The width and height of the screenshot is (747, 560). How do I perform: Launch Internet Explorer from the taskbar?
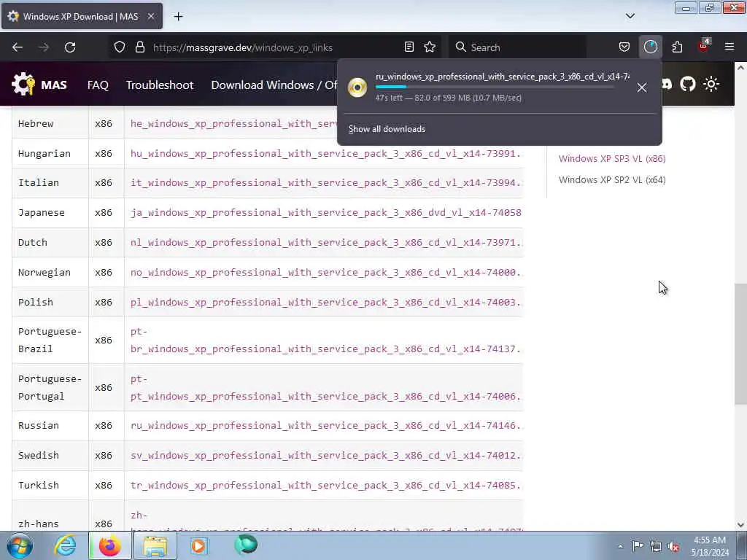pyautogui.click(x=65, y=545)
